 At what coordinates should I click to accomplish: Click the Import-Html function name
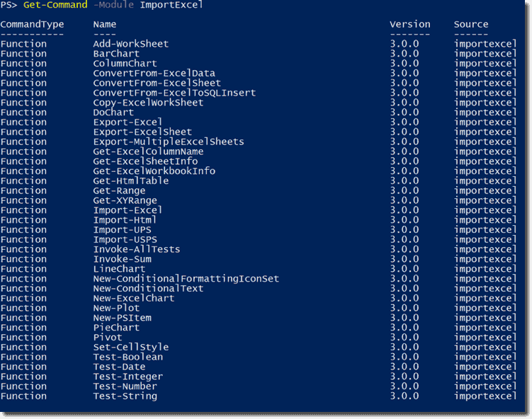(x=125, y=220)
